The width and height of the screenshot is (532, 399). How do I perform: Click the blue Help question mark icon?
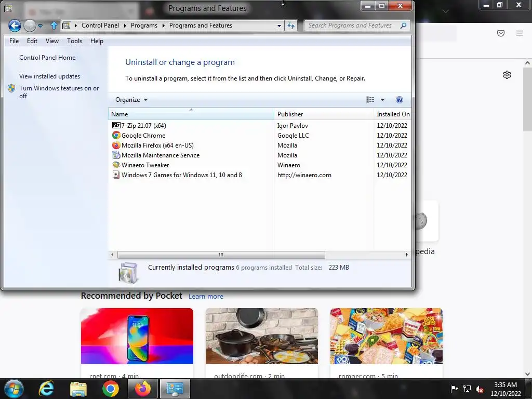click(x=400, y=100)
